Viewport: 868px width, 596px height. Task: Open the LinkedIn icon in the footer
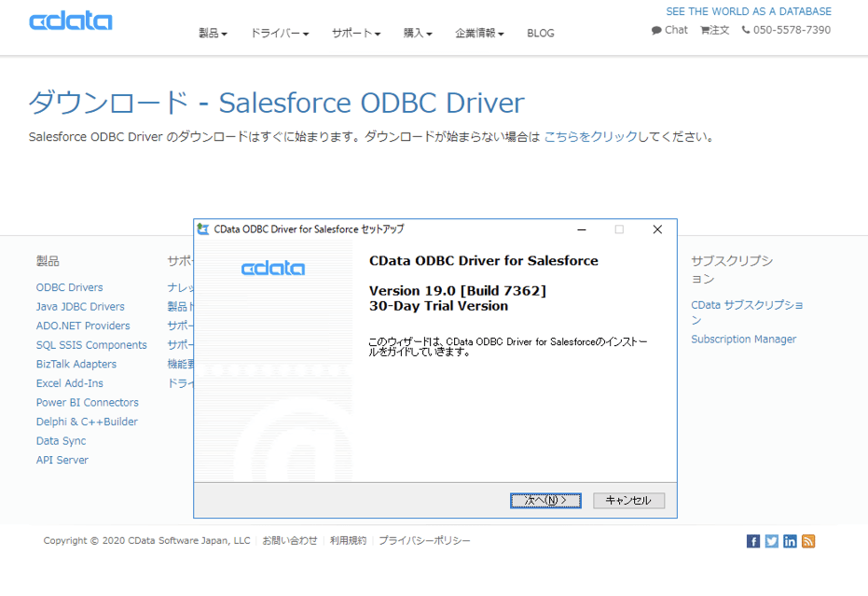pos(790,541)
